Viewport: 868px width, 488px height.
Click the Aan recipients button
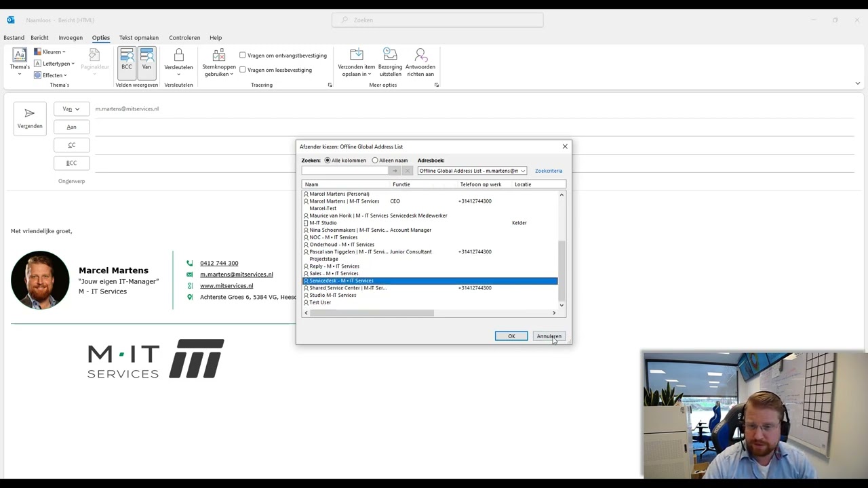(71, 127)
